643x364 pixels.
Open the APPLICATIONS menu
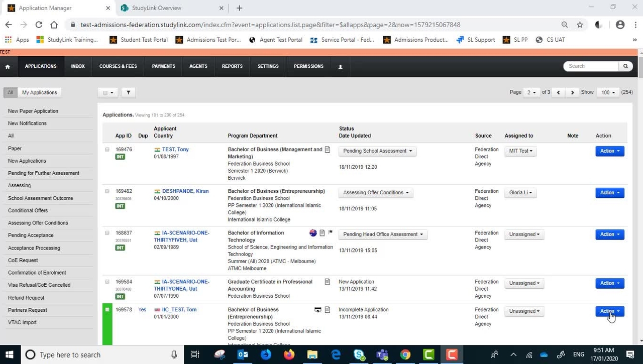pos(41,66)
